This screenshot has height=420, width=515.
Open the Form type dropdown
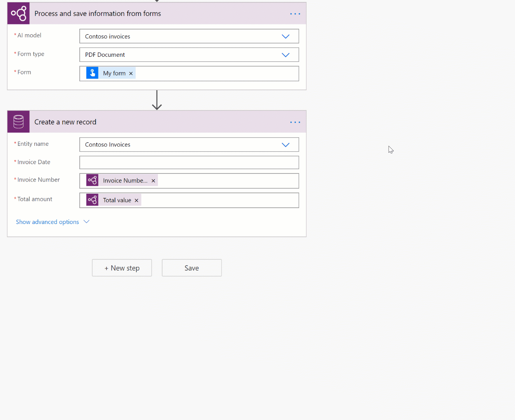[x=286, y=55]
